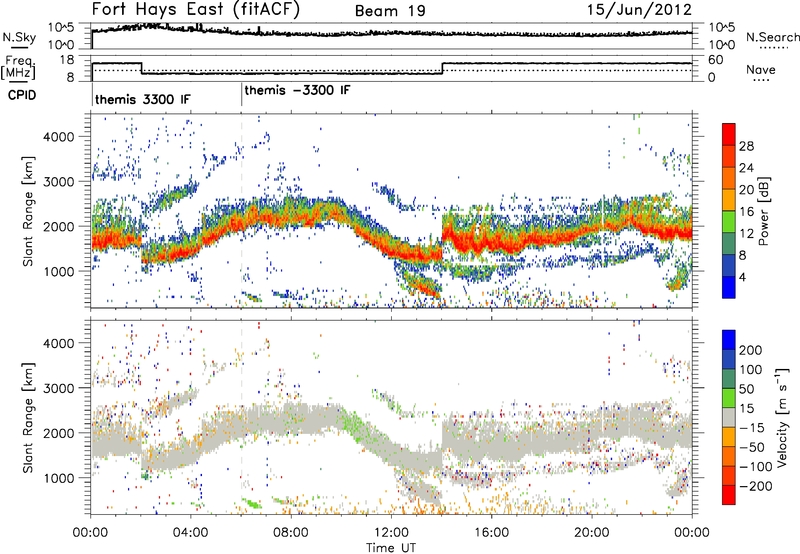Click the green velocity patch near 06:30 bottom
This screenshot has height=554, width=800.
(x=252, y=504)
